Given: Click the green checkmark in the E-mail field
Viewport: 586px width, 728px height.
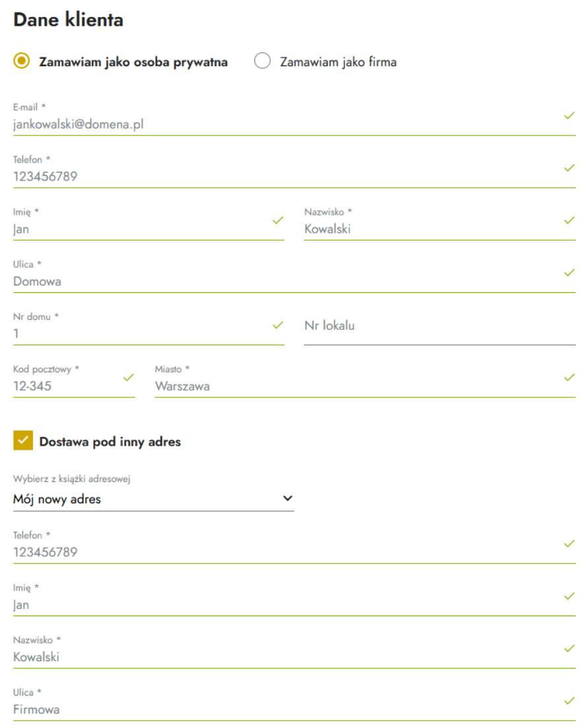Looking at the screenshot, I should pyautogui.click(x=569, y=116).
